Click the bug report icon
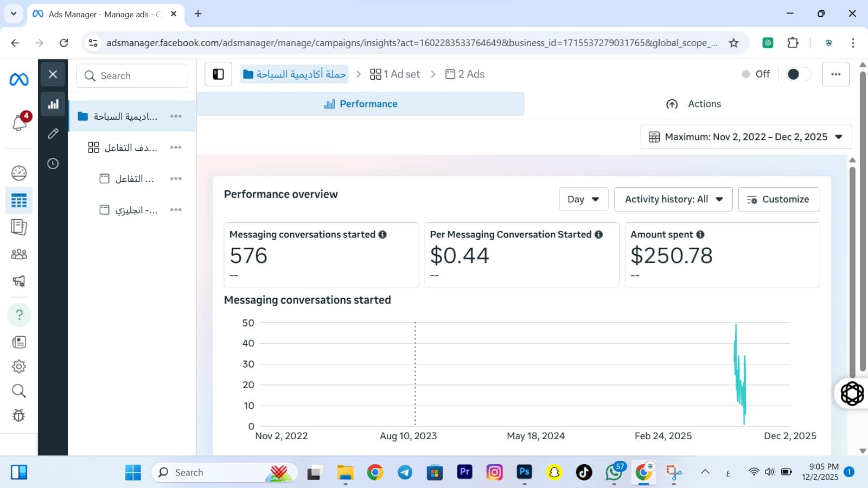The height and width of the screenshot is (488, 868). point(19,415)
